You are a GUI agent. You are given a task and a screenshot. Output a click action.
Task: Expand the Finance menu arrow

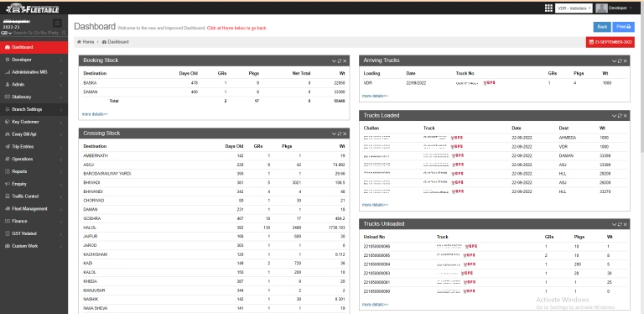[61, 221]
